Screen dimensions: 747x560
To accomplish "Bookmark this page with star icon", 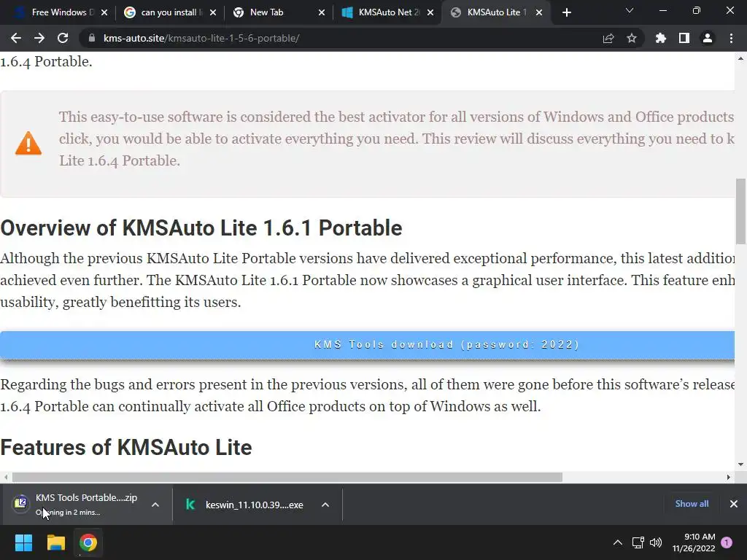I will click(632, 38).
